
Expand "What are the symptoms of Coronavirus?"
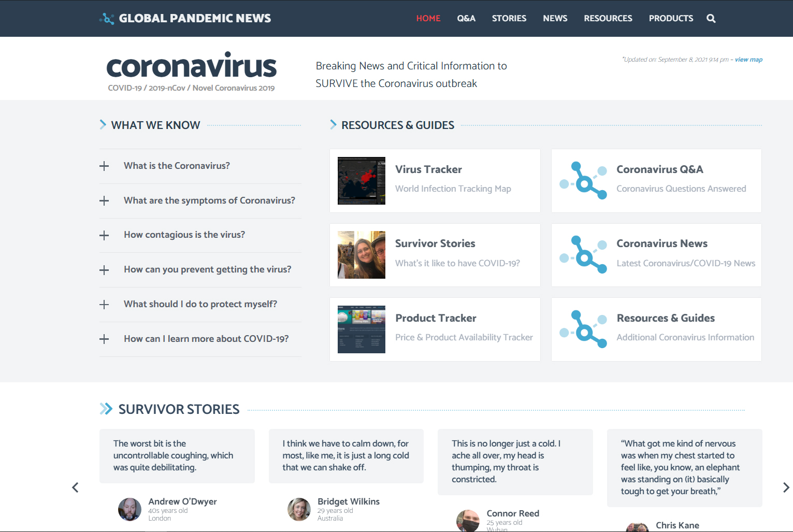[104, 201]
